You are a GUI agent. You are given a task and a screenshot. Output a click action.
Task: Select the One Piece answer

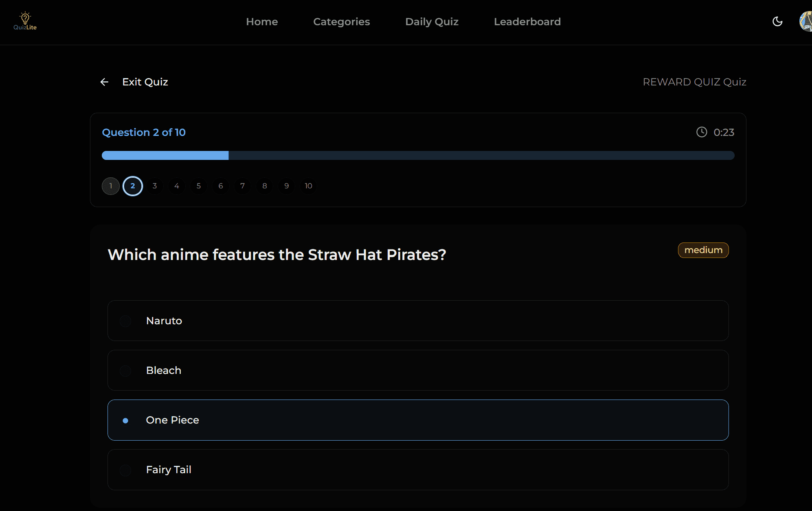(418, 420)
